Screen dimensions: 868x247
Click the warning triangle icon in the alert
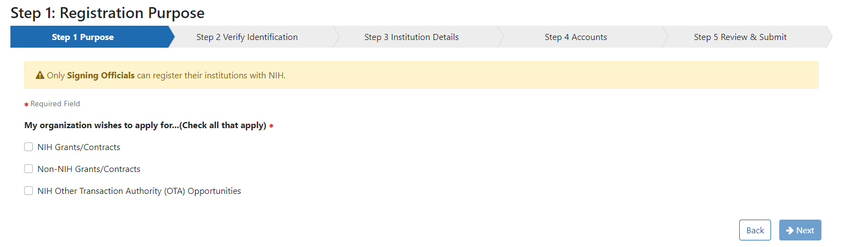point(40,76)
